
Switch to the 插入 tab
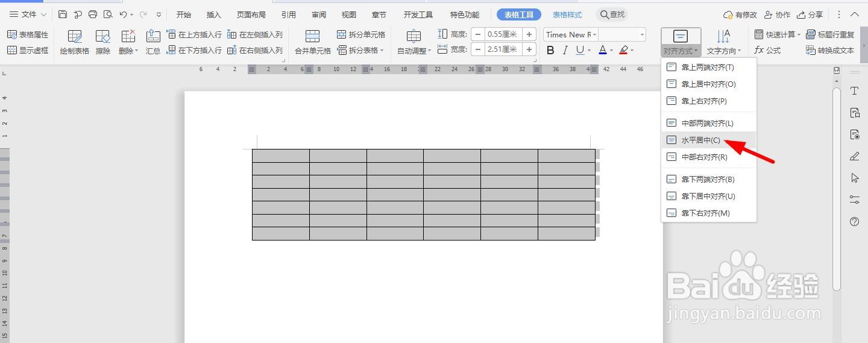(x=213, y=14)
